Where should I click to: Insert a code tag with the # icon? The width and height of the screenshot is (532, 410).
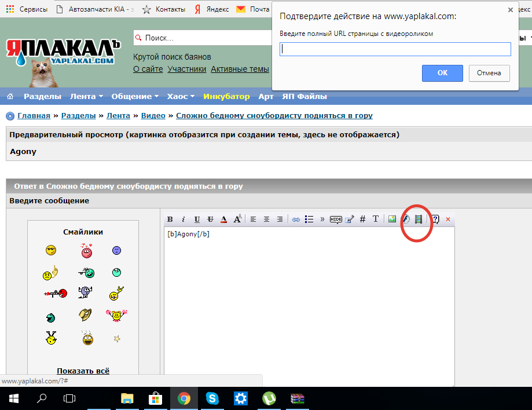362,219
